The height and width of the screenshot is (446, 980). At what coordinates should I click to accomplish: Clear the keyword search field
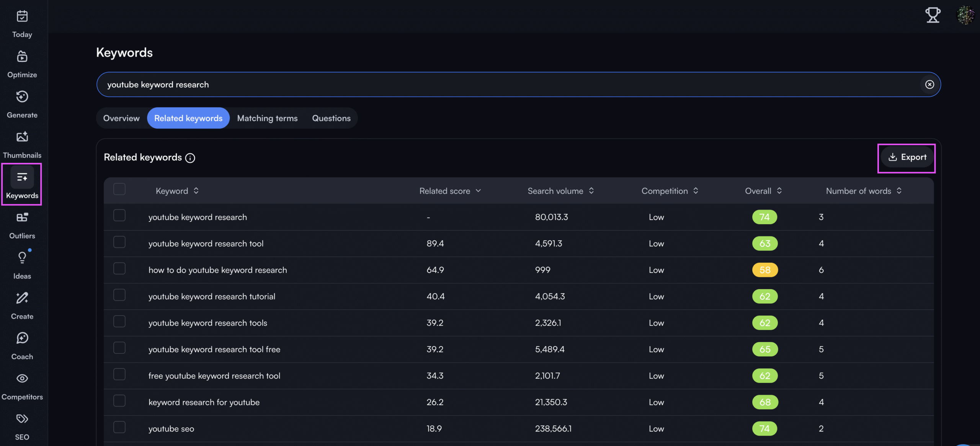coord(929,85)
